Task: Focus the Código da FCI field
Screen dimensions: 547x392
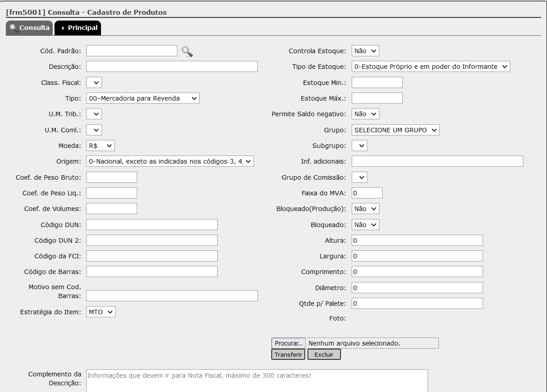Action: 152,256
